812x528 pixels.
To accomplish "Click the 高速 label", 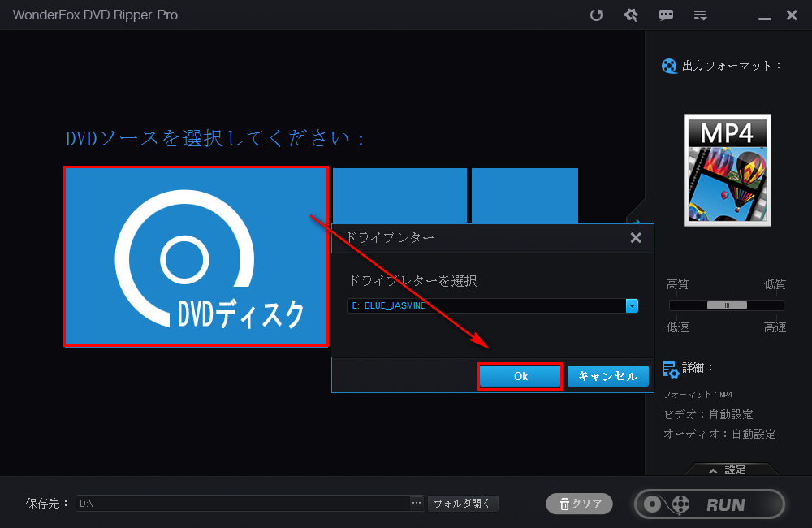I will (775, 327).
